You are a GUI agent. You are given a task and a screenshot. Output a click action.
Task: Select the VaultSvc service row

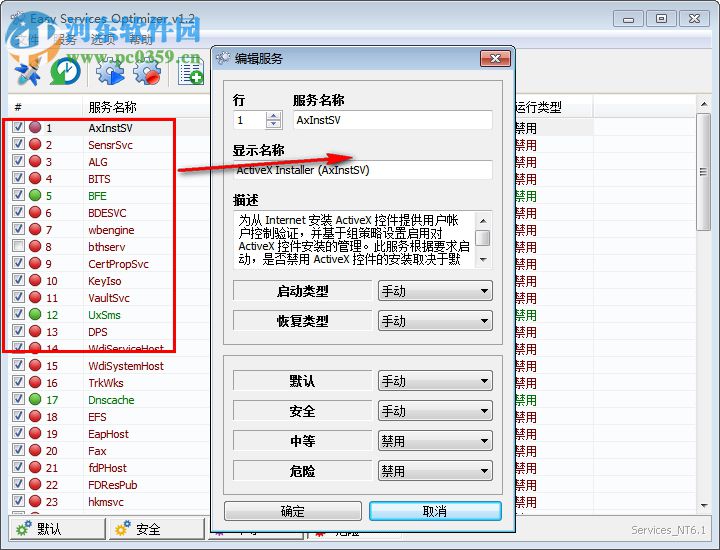click(x=109, y=297)
